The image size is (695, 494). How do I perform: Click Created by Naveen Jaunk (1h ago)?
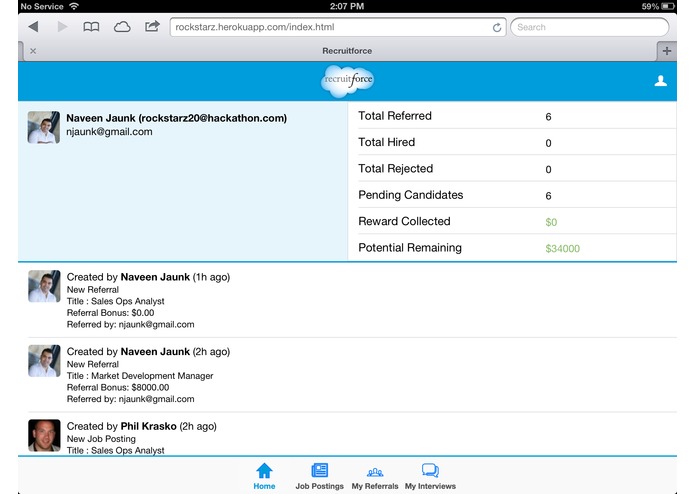[x=148, y=277]
